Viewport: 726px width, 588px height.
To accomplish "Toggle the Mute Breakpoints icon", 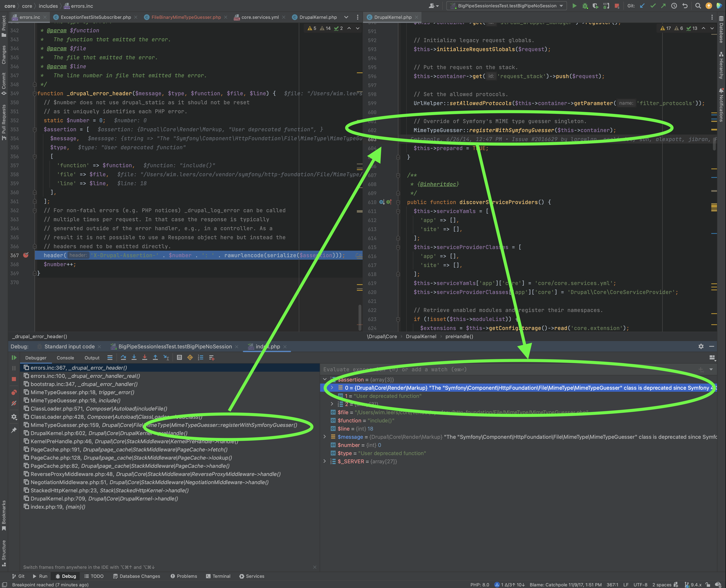I will coord(14,403).
